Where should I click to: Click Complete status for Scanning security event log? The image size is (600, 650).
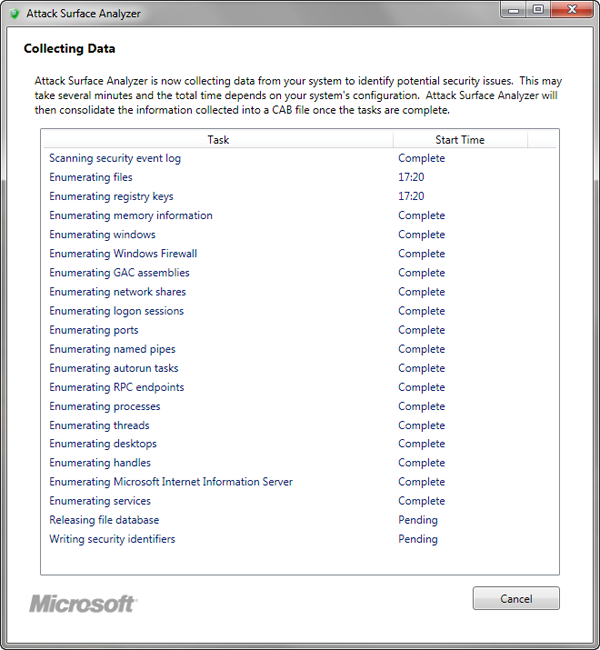coord(421,158)
